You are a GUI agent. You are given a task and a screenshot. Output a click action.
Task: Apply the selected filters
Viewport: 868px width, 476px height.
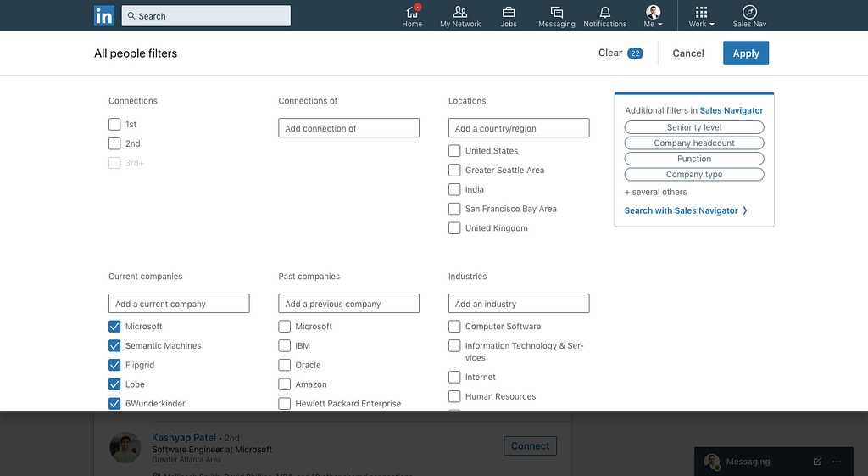coord(746,53)
